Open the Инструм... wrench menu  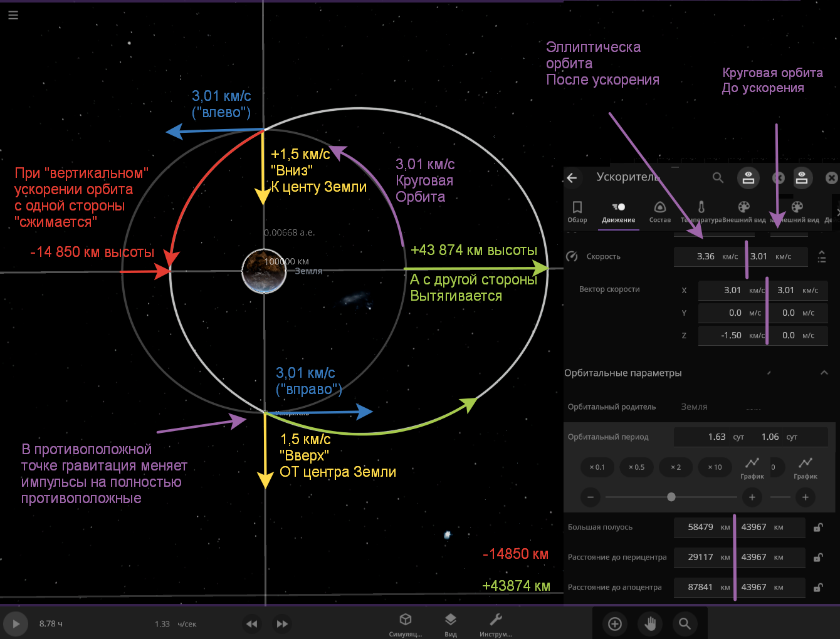[x=496, y=624]
